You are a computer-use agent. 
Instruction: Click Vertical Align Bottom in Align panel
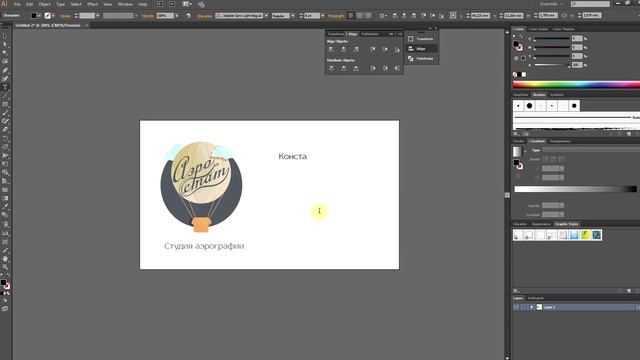397,49
